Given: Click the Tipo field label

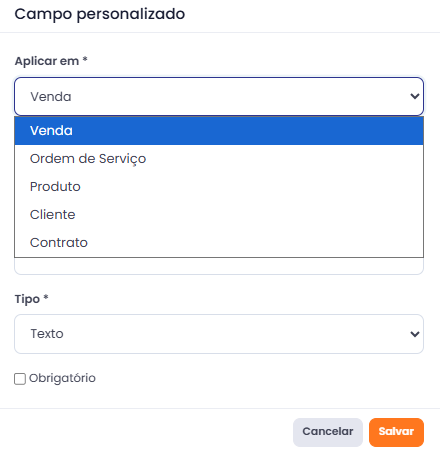Looking at the screenshot, I should point(27,299).
